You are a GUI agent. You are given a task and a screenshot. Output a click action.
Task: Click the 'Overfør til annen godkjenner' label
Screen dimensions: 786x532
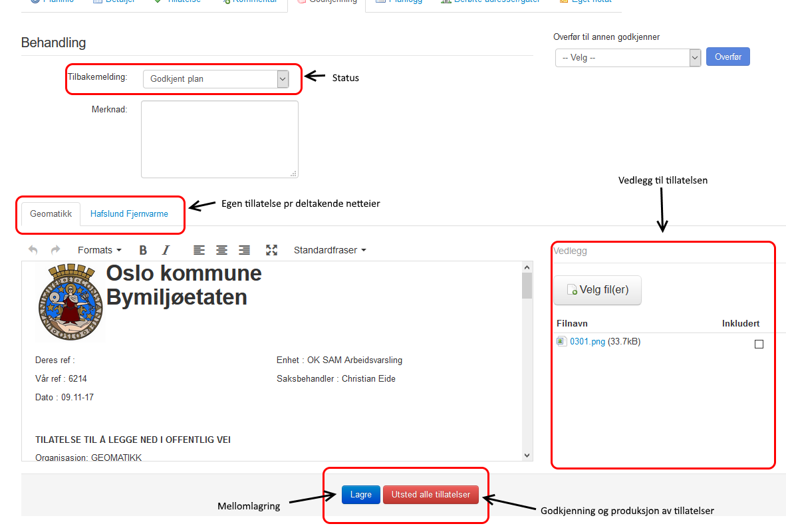606,37
